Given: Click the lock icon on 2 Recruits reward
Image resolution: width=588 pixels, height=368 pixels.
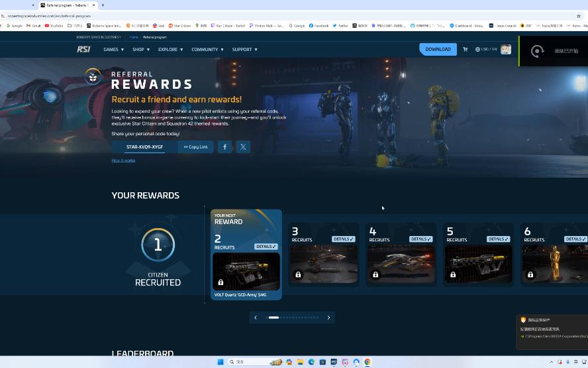Looking at the screenshot, I should (x=220, y=282).
